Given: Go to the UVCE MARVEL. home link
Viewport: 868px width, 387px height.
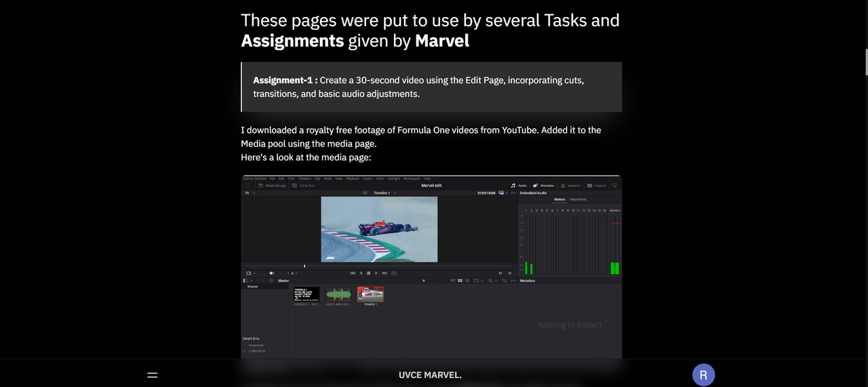Looking at the screenshot, I should coord(430,375).
